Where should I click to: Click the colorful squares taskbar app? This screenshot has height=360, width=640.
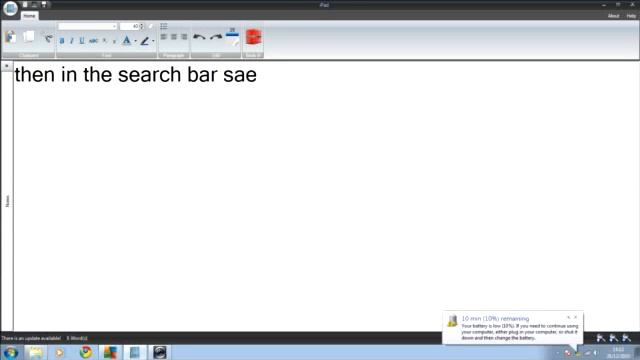pos(110,352)
